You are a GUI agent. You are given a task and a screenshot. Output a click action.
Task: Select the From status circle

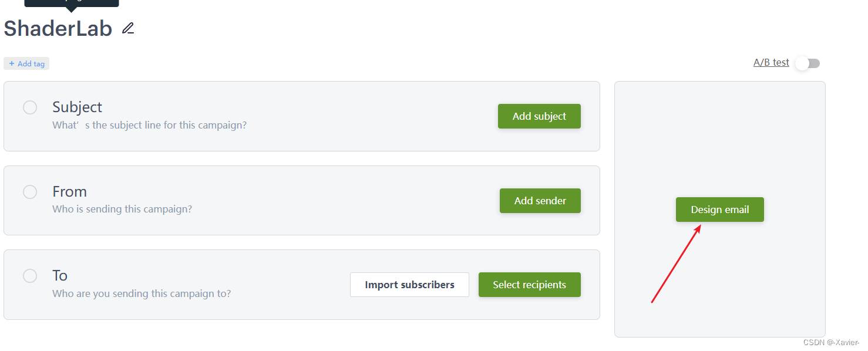coord(30,192)
